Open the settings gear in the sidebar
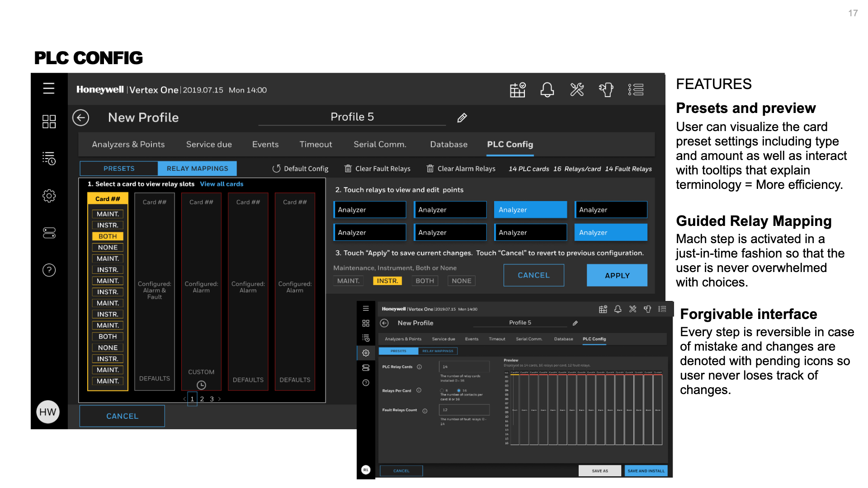Image resolution: width=868 pixels, height=488 pixels. tap(49, 196)
